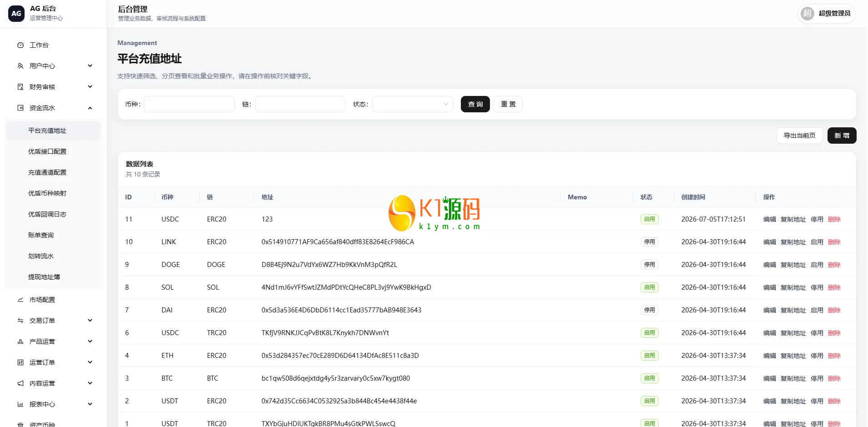Expand the 用户中心 menu chevron
This screenshot has height=427, width=868.
[90, 66]
